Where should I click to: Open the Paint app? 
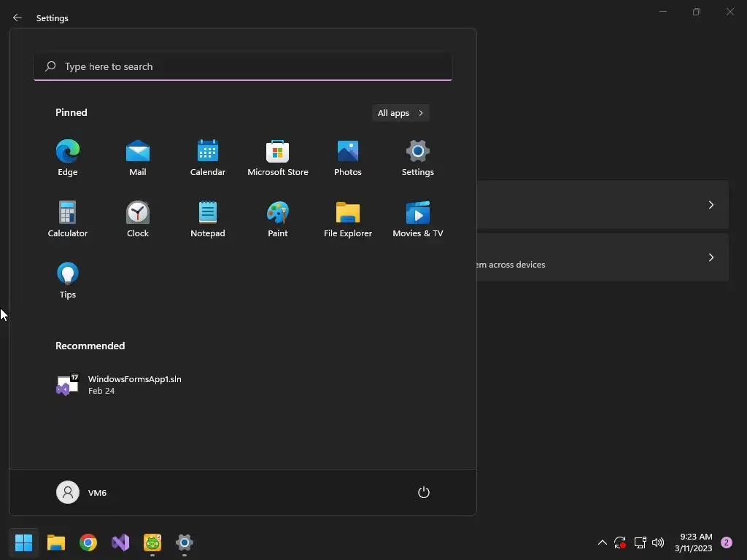pos(278,219)
